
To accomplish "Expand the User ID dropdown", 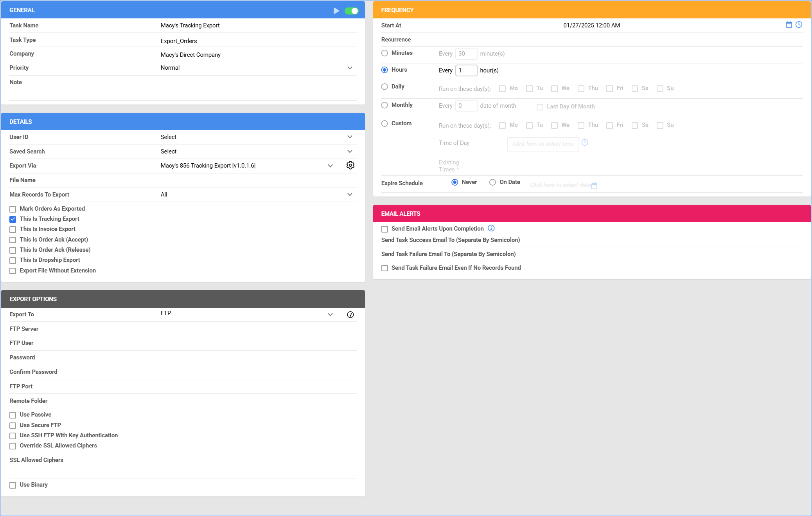I will click(x=350, y=137).
